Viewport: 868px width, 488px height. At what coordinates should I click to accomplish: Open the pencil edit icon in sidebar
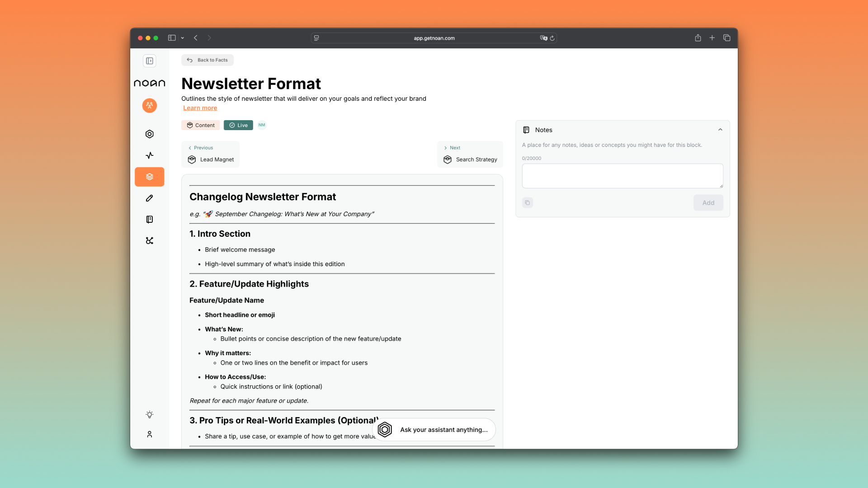150,198
